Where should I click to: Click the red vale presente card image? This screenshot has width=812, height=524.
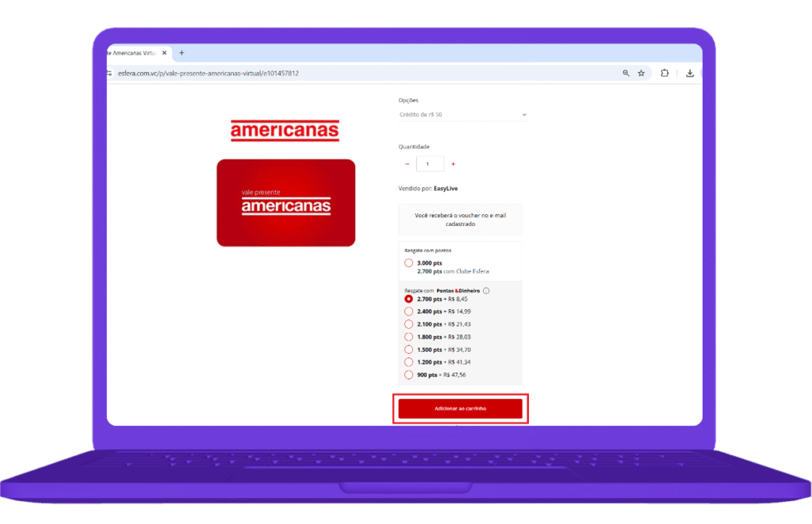(x=285, y=203)
